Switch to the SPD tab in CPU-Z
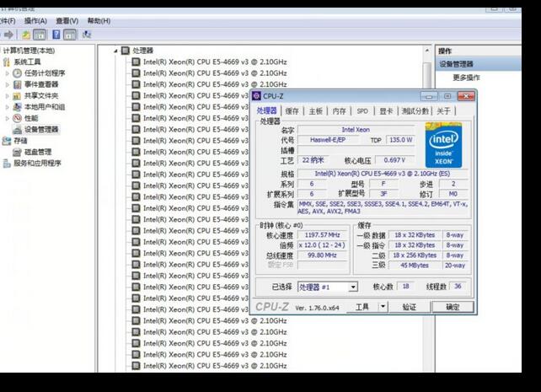 pyautogui.click(x=362, y=111)
